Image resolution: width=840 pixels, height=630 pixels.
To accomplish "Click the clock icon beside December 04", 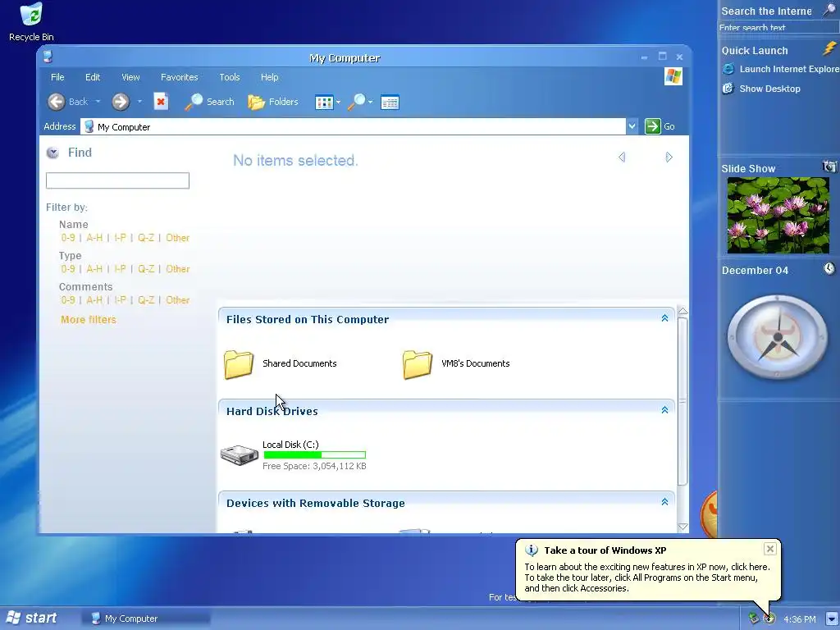I will [x=829, y=268].
